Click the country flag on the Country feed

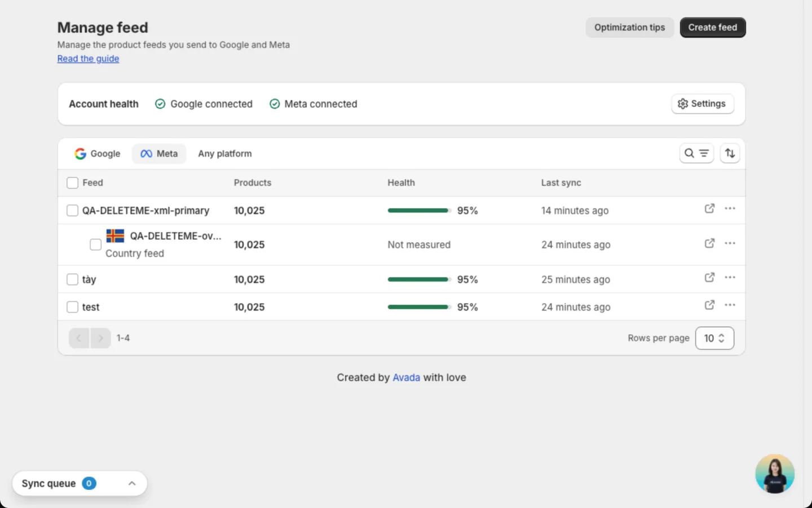(x=115, y=236)
